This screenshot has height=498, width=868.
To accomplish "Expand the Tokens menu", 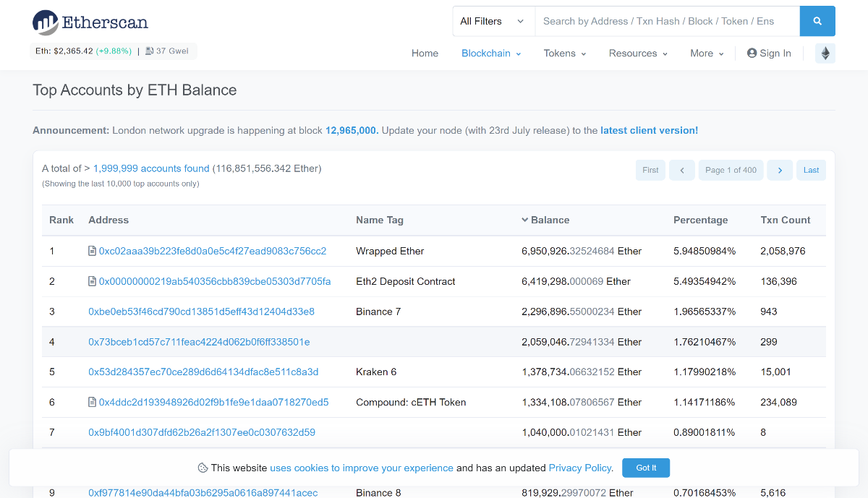I will tap(565, 53).
